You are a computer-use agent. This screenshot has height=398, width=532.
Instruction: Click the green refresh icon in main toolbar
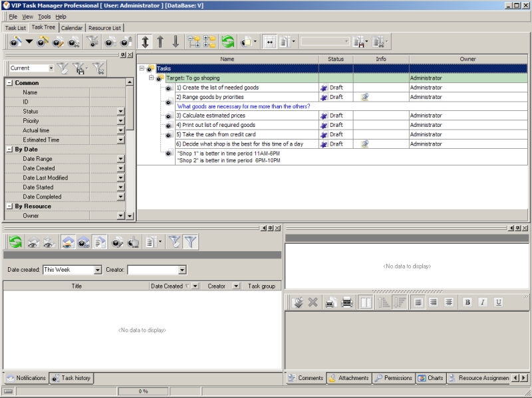[228, 42]
